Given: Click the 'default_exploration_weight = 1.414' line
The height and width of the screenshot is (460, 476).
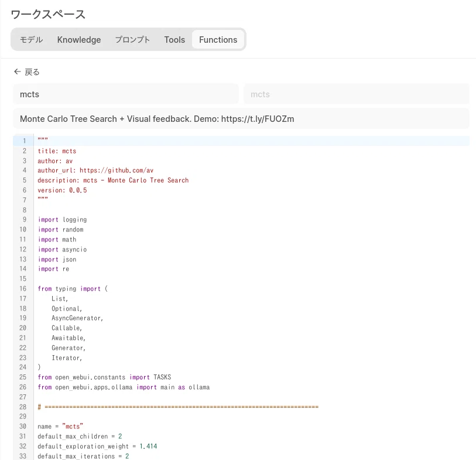Looking at the screenshot, I should point(97,447).
